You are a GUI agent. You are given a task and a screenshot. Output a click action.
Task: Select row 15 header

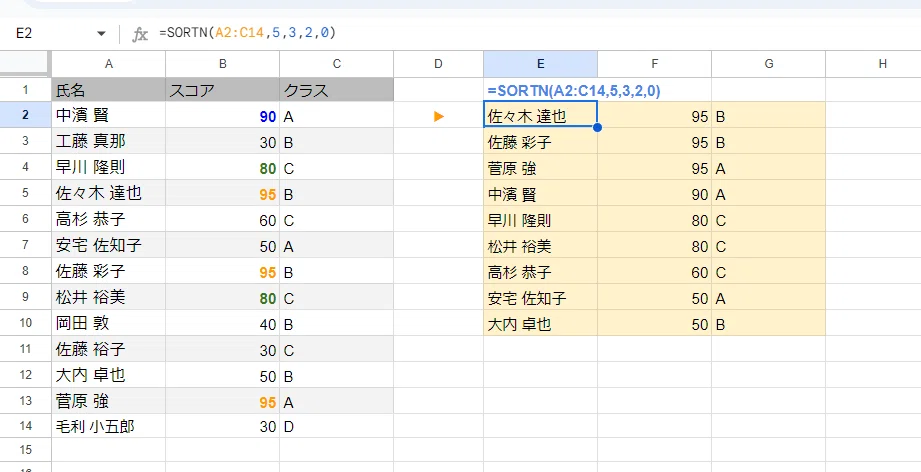point(26,450)
